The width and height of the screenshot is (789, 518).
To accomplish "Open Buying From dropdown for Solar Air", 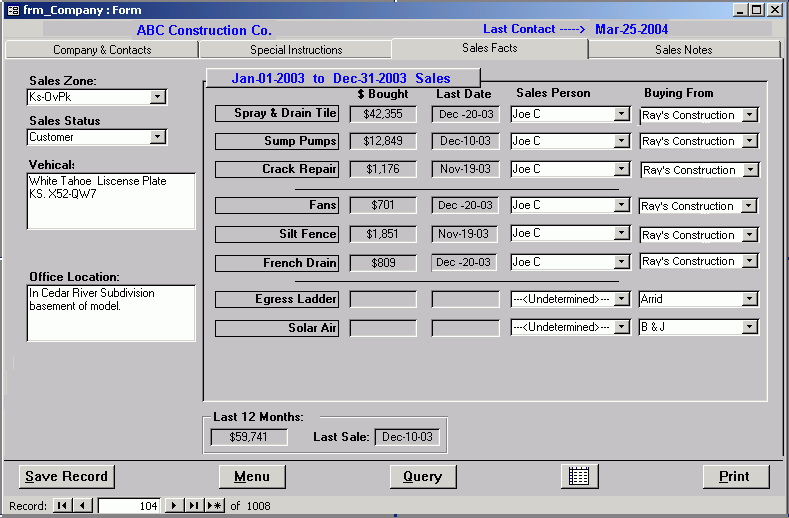I will (750, 328).
